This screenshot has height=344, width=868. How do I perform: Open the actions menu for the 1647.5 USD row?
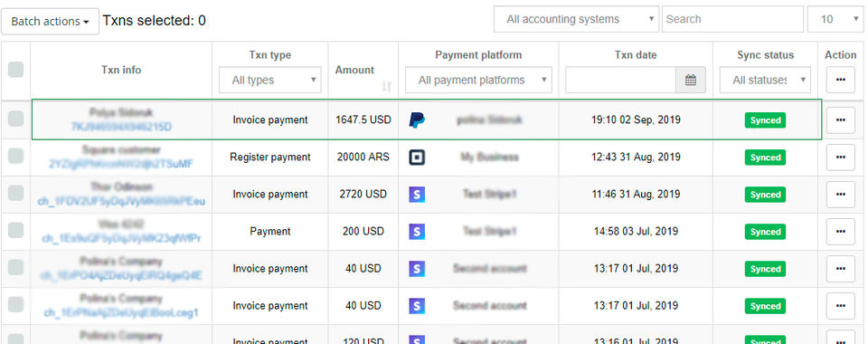point(840,120)
